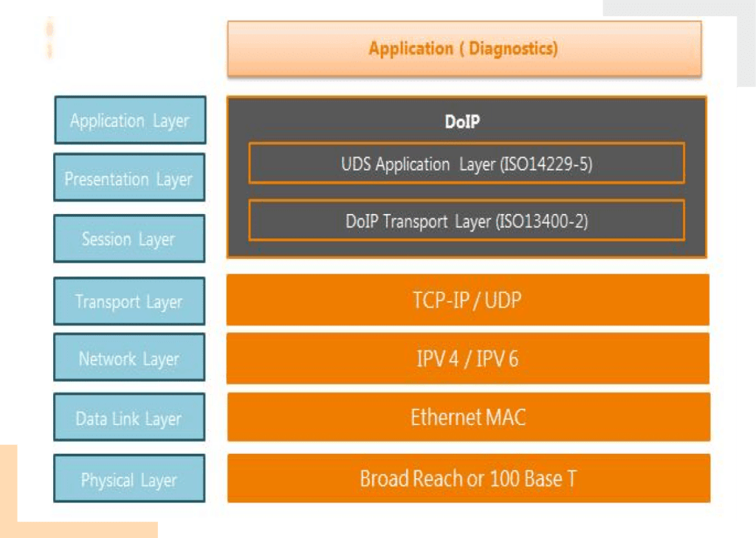
Task: Select the Presentation Layer box
Action: pyautogui.click(x=129, y=178)
